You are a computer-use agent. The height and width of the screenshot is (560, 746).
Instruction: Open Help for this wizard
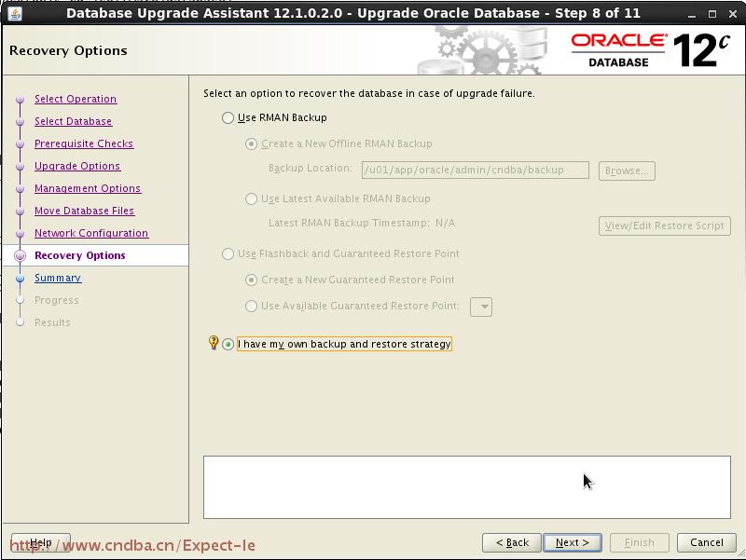click(41, 542)
